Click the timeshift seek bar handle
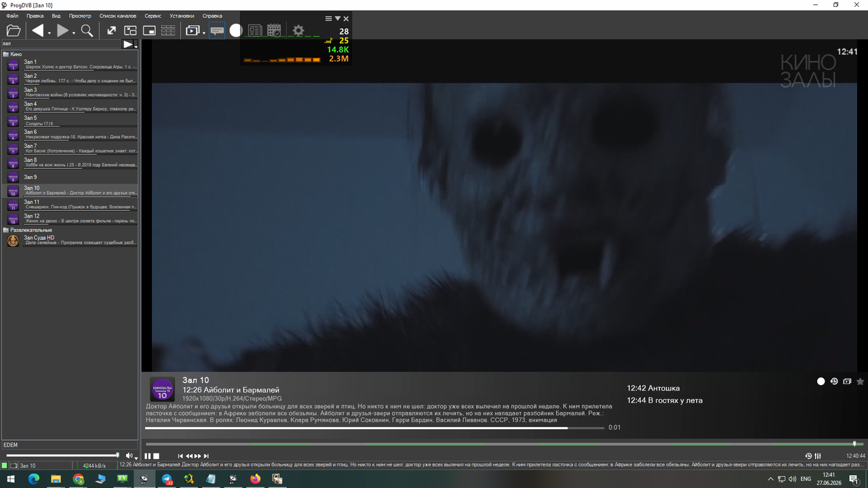The width and height of the screenshot is (868, 488). point(854,444)
